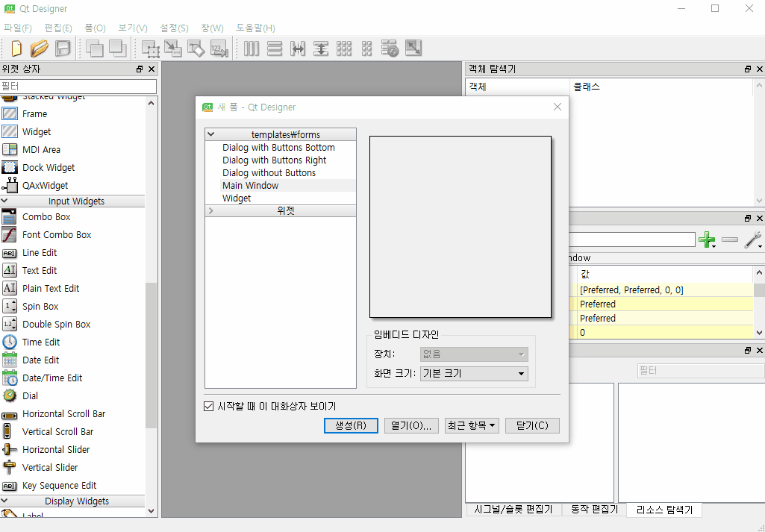Open the 폼(O) menu
This screenshot has width=765, height=532.
(x=95, y=28)
